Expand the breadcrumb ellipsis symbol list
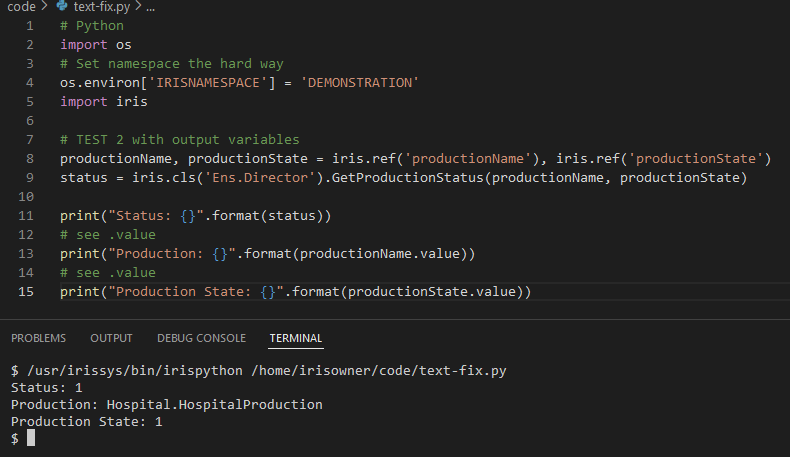The height and width of the screenshot is (457, 790). point(150,7)
